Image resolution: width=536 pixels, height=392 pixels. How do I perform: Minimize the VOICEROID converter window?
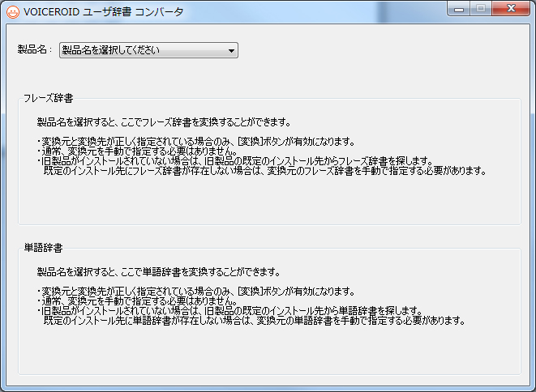click(459, 9)
